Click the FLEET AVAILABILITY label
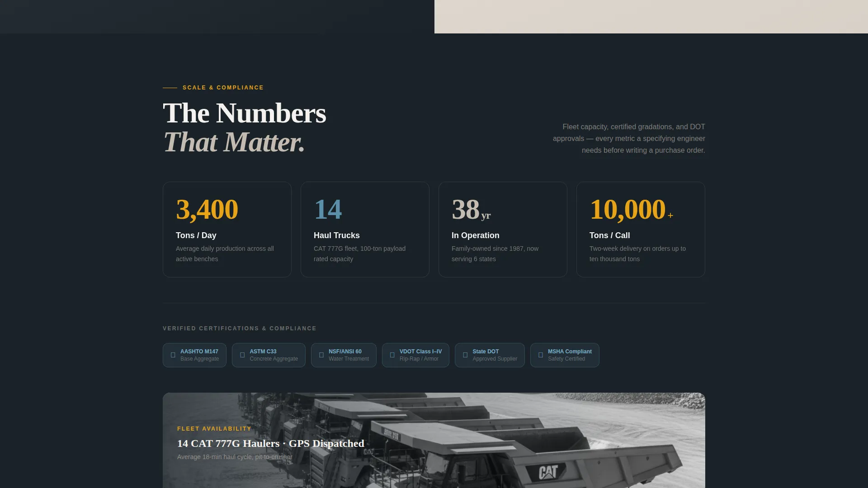This screenshot has height=488, width=868. coord(214,429)
